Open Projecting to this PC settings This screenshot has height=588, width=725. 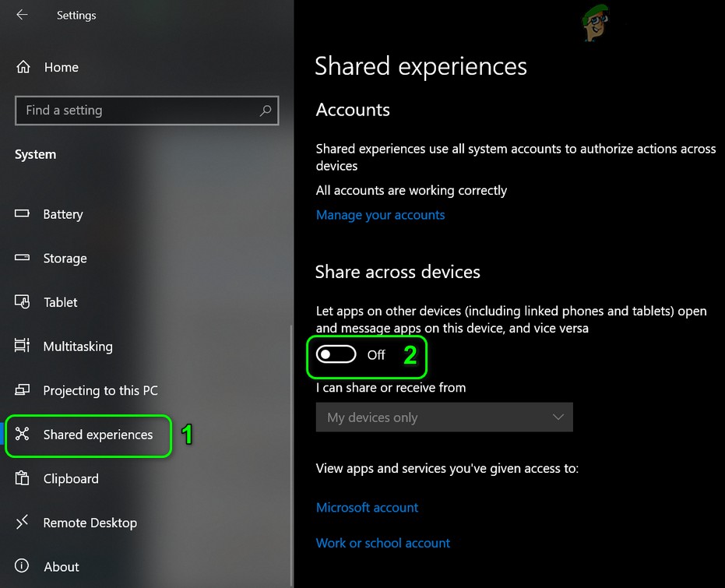100,390
